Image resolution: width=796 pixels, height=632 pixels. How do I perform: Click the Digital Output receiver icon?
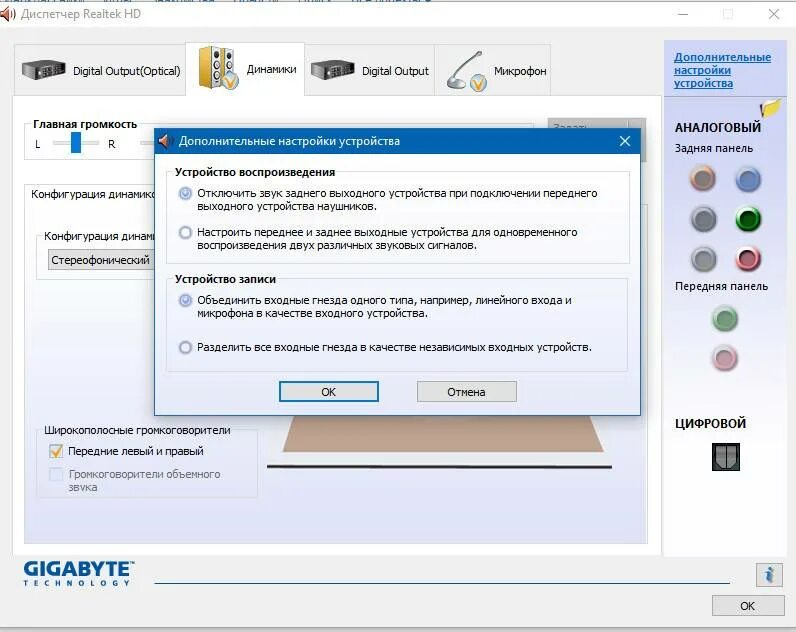[x=333, y=70]
